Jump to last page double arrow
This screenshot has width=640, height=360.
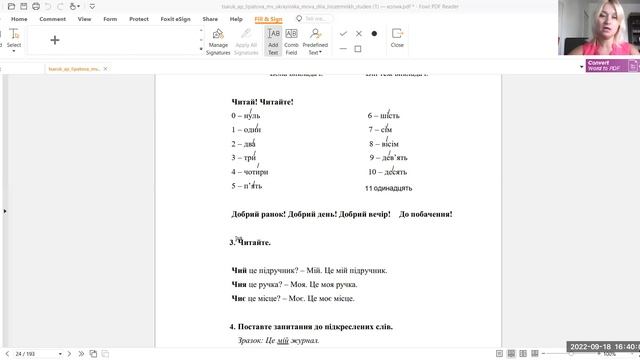(81, 354)
